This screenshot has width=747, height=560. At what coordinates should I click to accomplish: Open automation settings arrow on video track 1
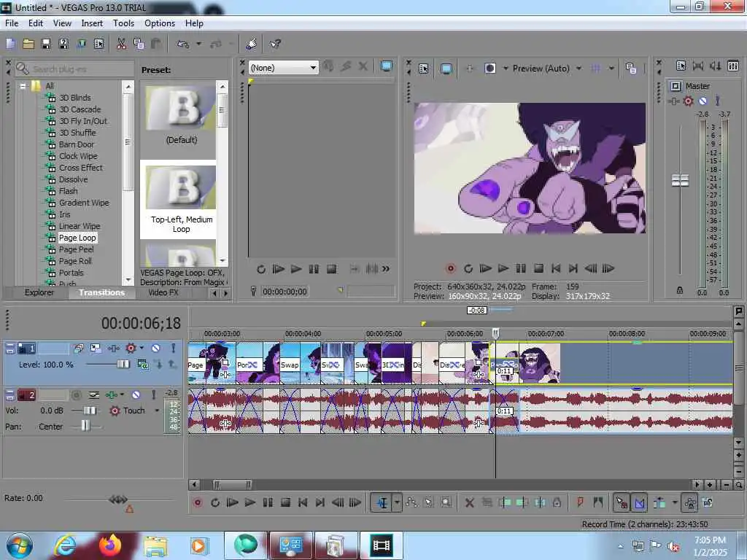click(x=142, y=349)
